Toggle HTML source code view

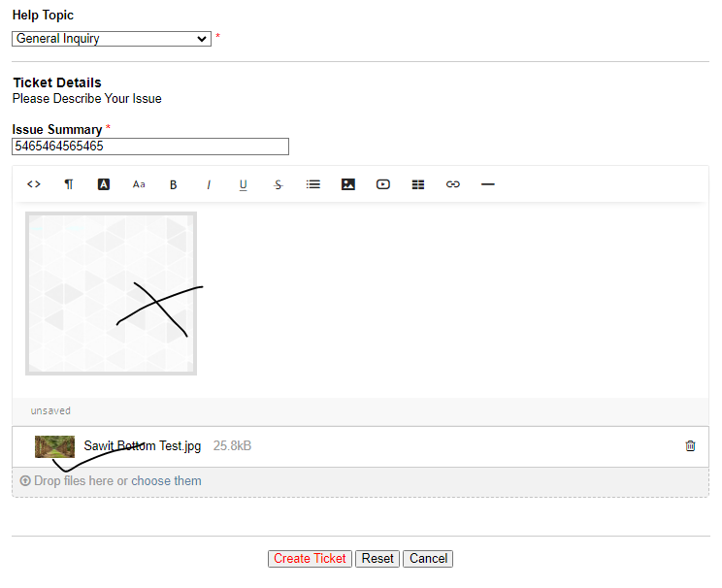[x=34, y=184]
